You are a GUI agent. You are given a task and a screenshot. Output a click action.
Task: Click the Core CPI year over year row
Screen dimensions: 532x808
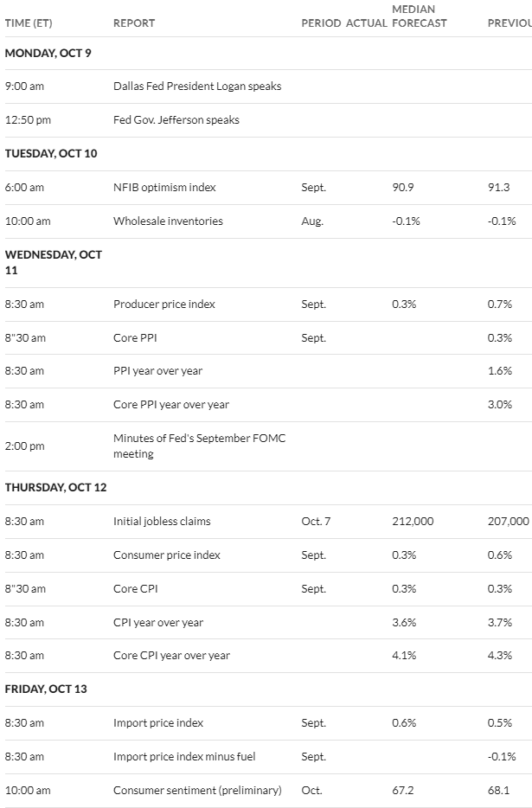pos(268,656)
